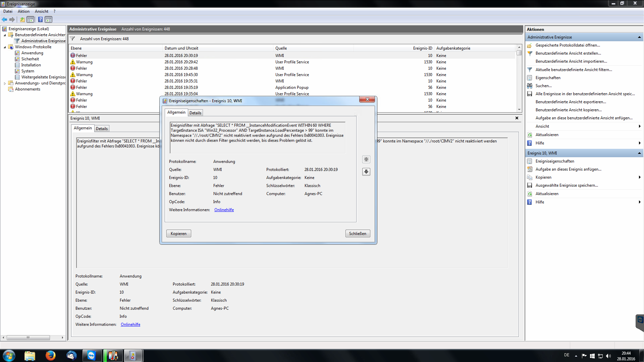Toggle the console tree pane toolbar button

[x=31, y=19]
